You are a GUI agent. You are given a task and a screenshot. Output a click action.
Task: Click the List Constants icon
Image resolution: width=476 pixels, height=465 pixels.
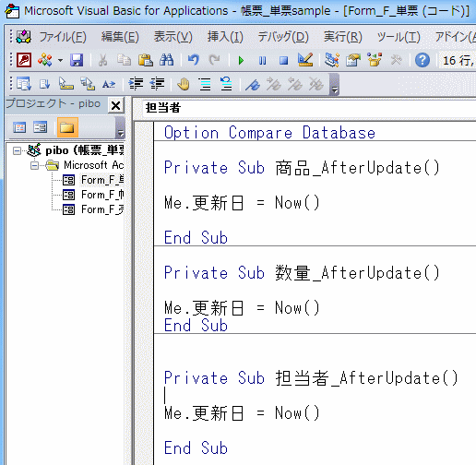(45, 84)
